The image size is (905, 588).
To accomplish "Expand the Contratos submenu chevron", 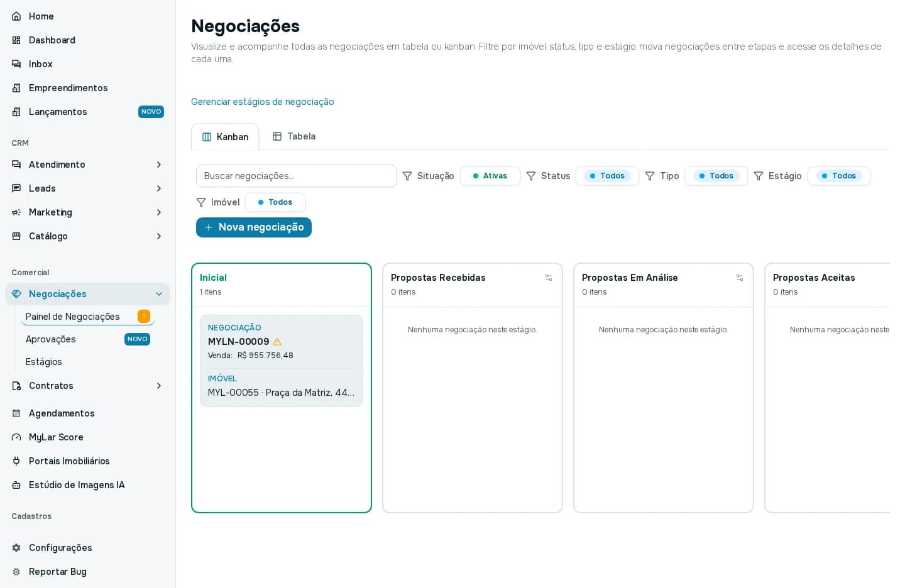I will [x=159, y=386].
